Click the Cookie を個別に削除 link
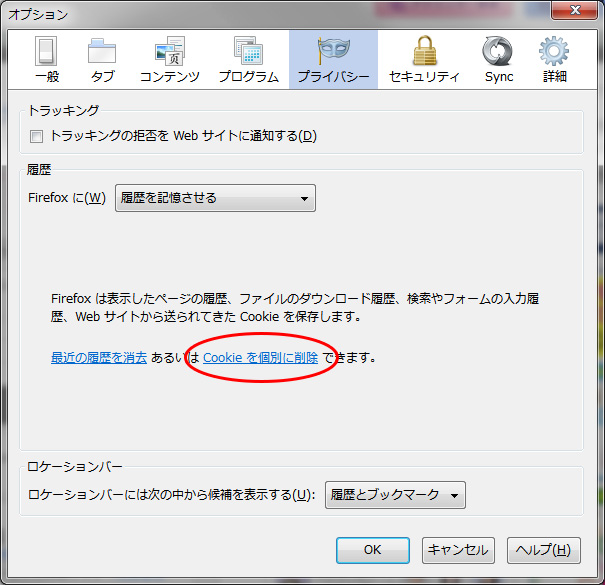The image size is (605, 585). tap(260, 358)
